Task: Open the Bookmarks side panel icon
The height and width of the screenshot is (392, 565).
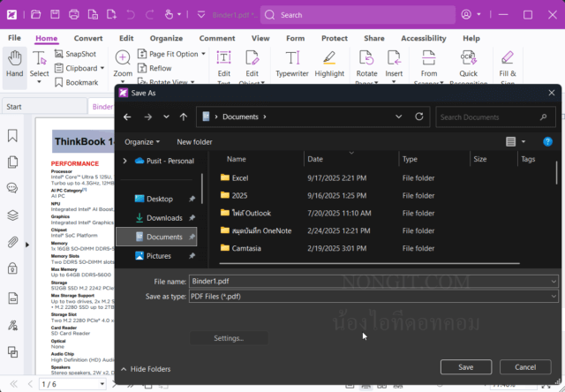Action: (12, 136)
